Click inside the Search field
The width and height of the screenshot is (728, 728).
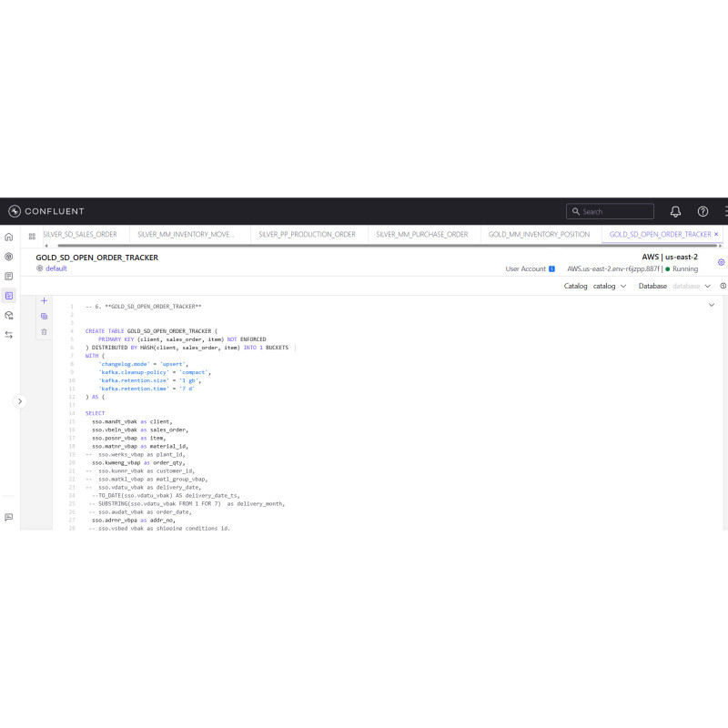tap(610, 211)
